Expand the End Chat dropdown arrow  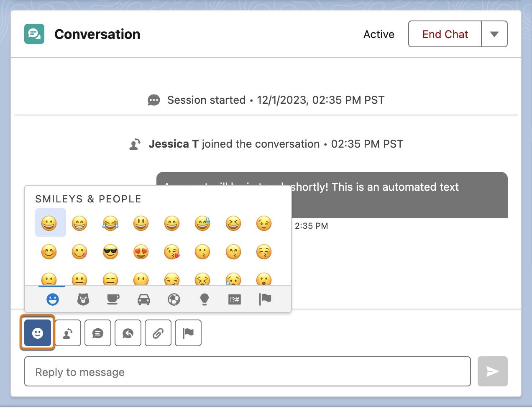click(494, 34)
